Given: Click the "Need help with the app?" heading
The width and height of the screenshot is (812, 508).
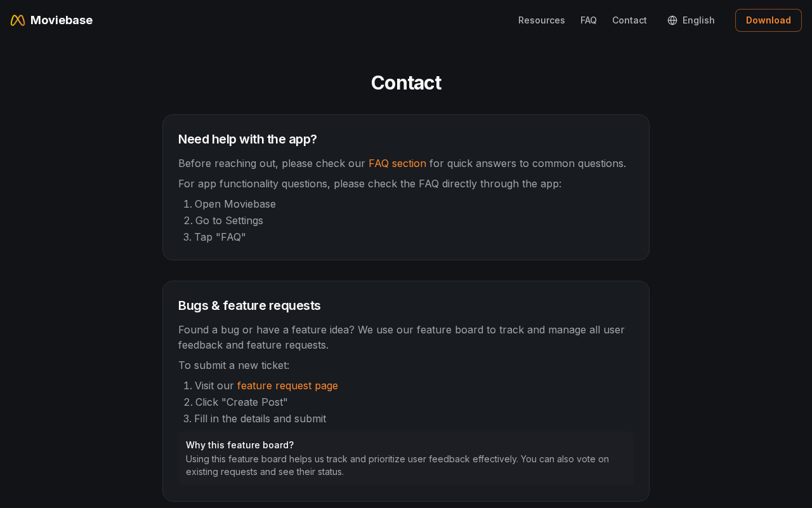Looking at the screenshot, I should click(247, 139).
